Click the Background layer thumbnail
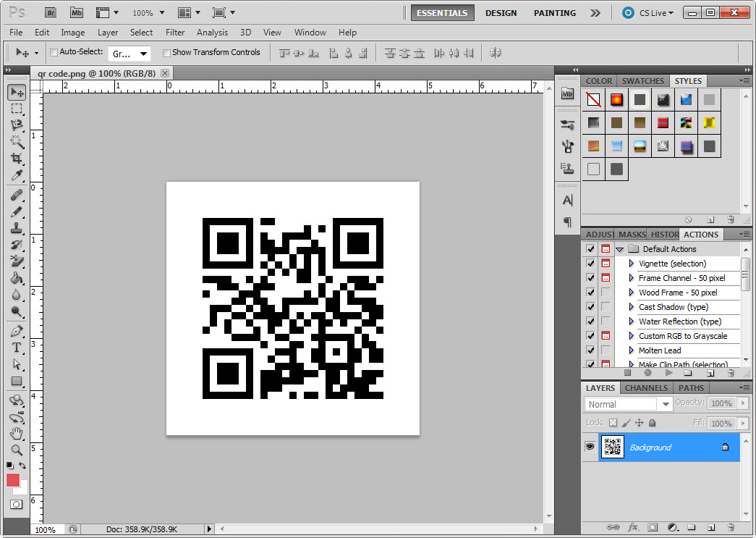The width and height of the screenshot is (756, 538). (613, 447)
